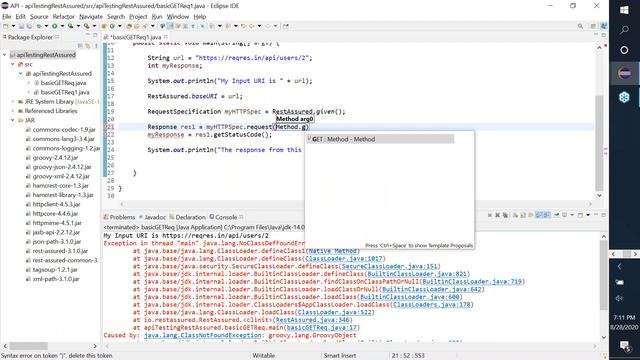640x360 pixels.
Task: Open the Refactor menu
Action: click(64, 17)
